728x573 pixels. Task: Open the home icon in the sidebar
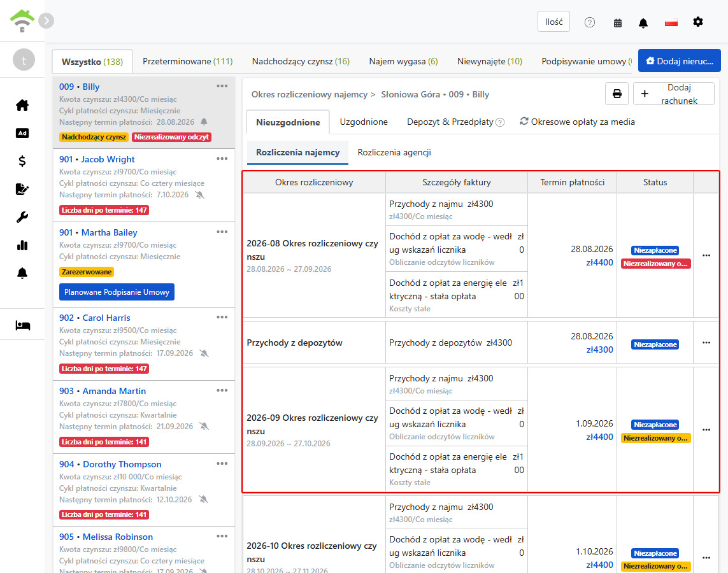coord(22,105)
